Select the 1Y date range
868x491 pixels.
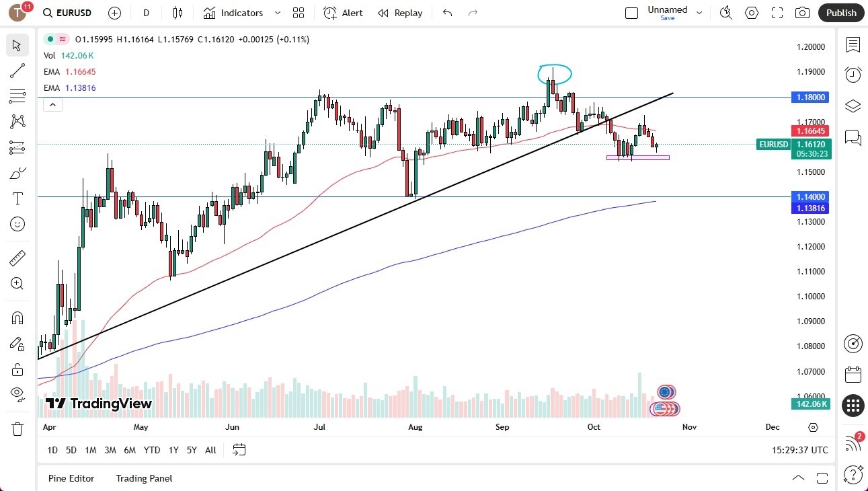(173, 450)
